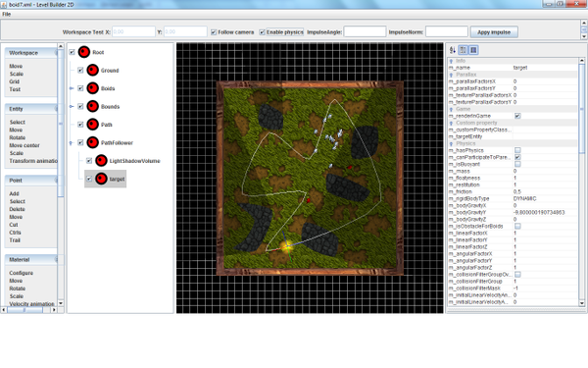Screen dimensions: 588x368
Task: Choose Move center in the Entity pane
Action: click(24, 145)
